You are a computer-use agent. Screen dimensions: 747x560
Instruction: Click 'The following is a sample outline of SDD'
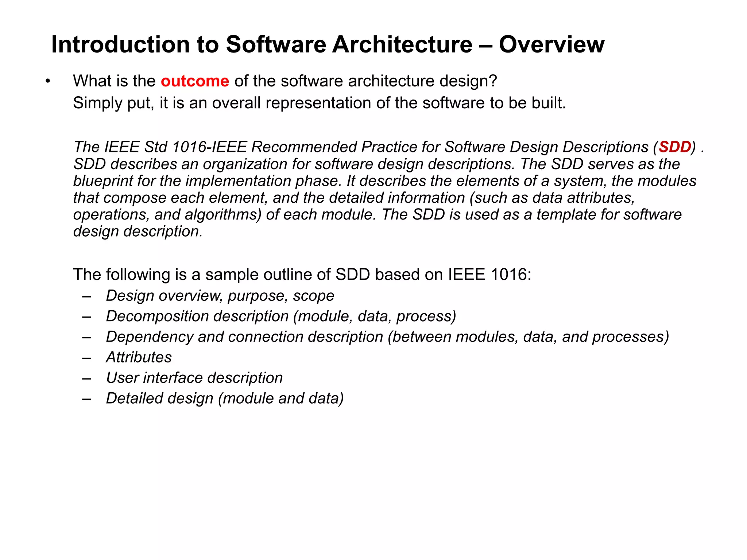pos(302,275)
